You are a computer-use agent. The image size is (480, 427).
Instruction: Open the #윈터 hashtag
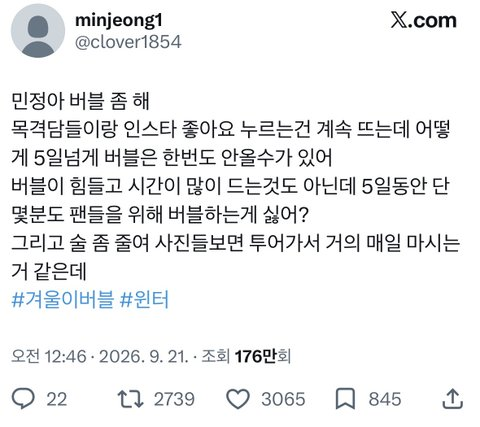click(x=144, y=299)
